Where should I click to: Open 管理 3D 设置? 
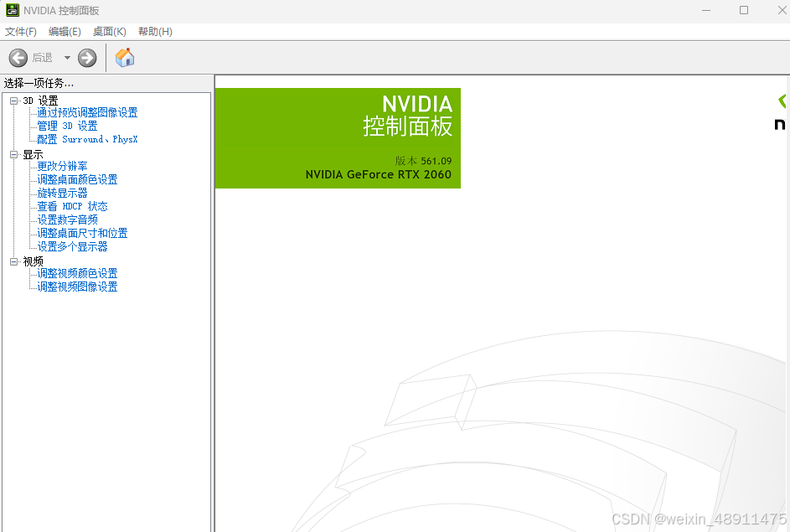click(x=67, y=126)
